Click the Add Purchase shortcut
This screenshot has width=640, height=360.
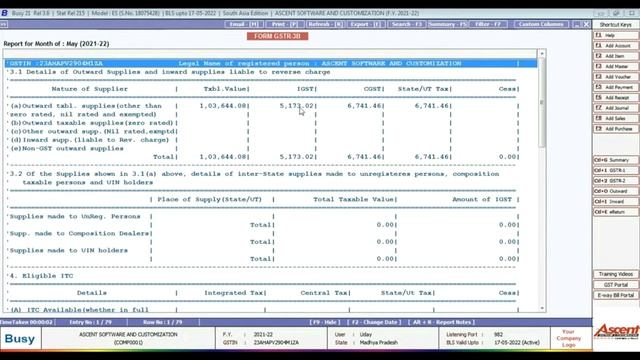(x=616, y=129)
